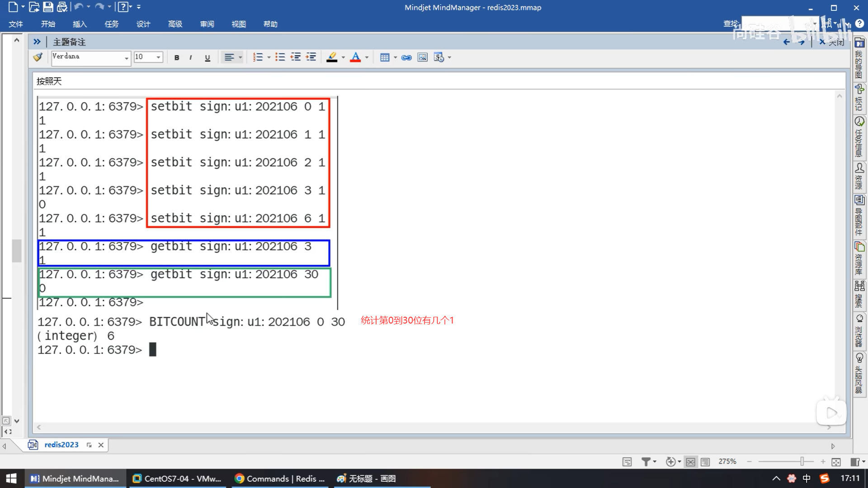Viewport: 868px width, 488px height.
Task: Insert image via the picture icon
Action: 422,57
